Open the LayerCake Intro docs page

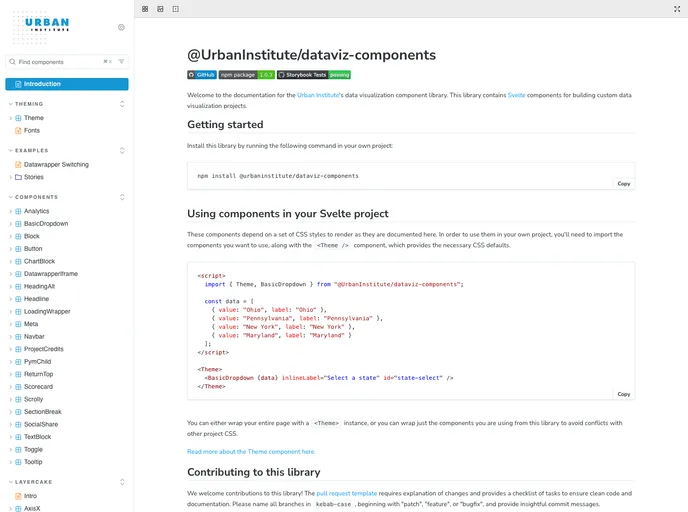[30, 496]
